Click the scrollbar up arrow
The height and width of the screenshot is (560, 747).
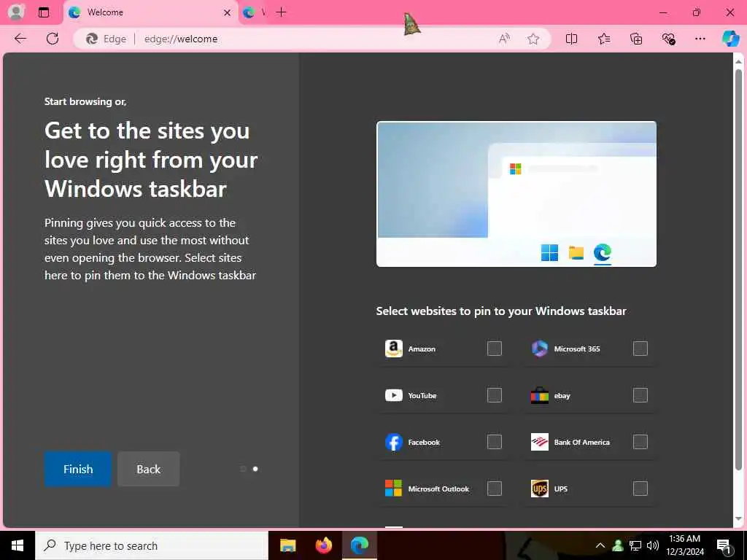pos(738,61)
